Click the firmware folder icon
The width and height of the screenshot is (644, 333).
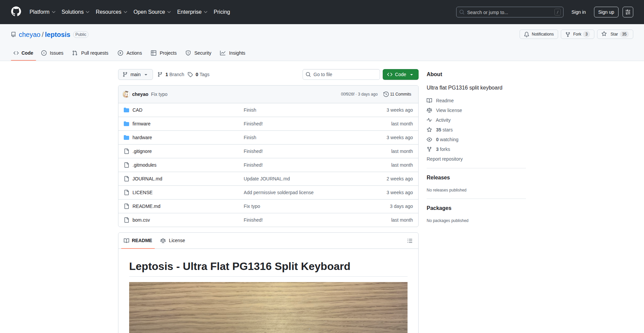pos(126,124)
